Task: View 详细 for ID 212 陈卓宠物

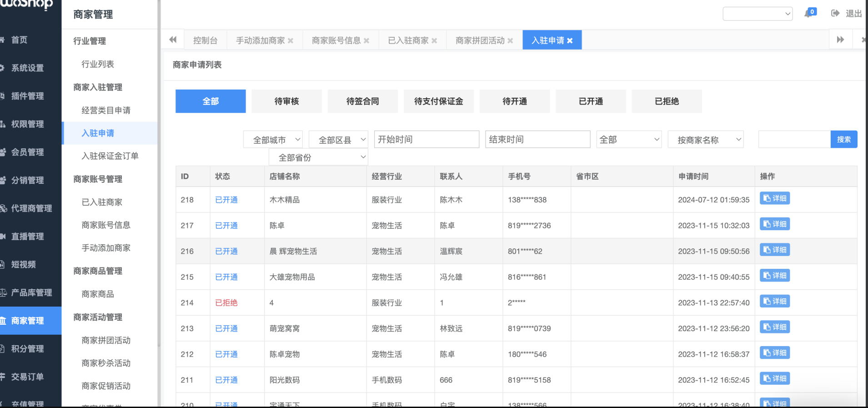Action: (775, 353)
